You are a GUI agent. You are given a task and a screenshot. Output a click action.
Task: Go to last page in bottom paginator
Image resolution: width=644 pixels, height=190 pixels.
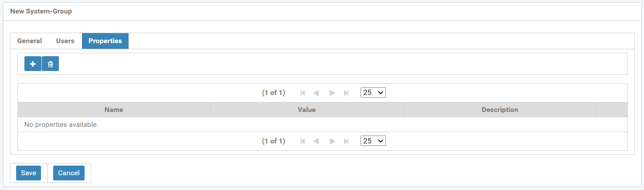click(x=346, y=141)
